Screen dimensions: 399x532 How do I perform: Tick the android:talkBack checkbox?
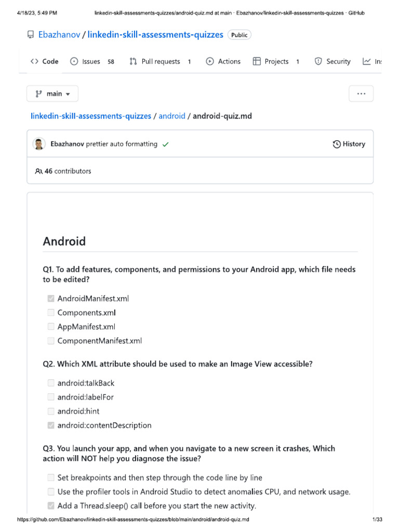click(51, 383)
